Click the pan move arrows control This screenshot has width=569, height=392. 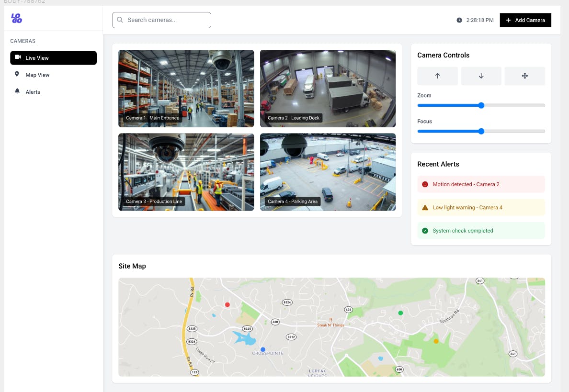pos(525,76)
